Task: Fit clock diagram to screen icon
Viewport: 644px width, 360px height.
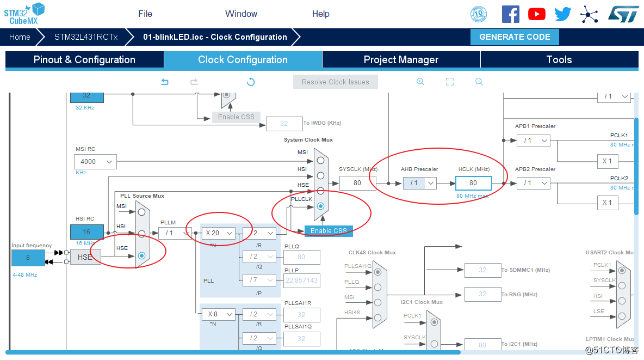Action: (x=450, y=82)
